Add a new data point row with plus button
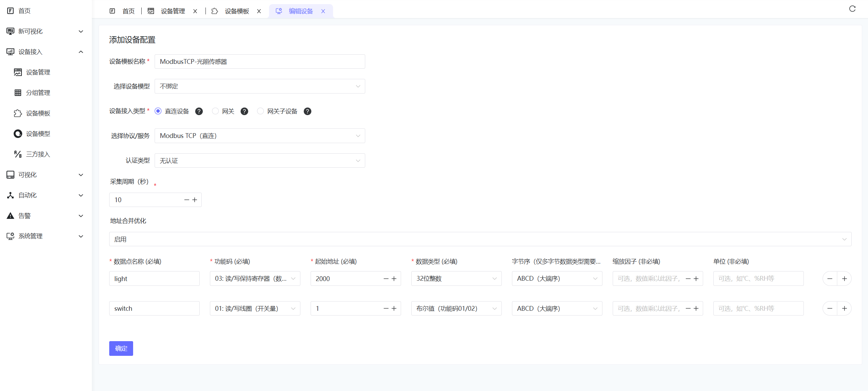The width and height of the screenshot is (868, 391). pos(845,278)
